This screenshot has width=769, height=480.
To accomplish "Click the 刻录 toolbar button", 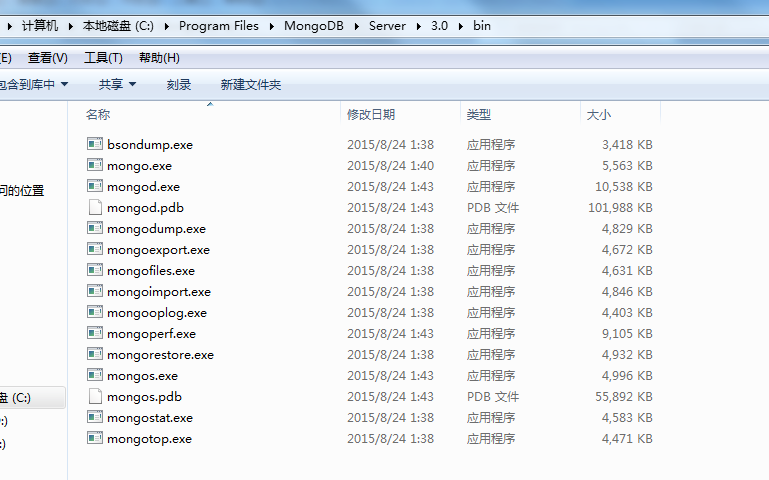I will tap(179, 85).
